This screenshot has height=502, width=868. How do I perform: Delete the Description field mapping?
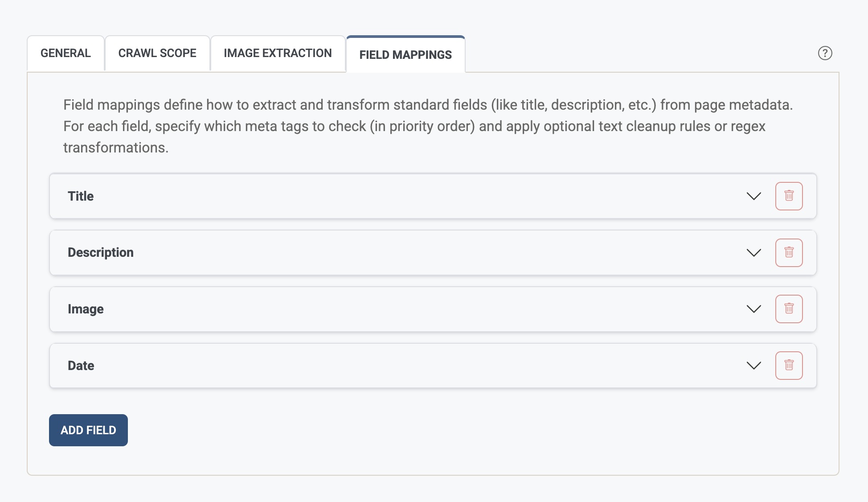click(789, 253)
